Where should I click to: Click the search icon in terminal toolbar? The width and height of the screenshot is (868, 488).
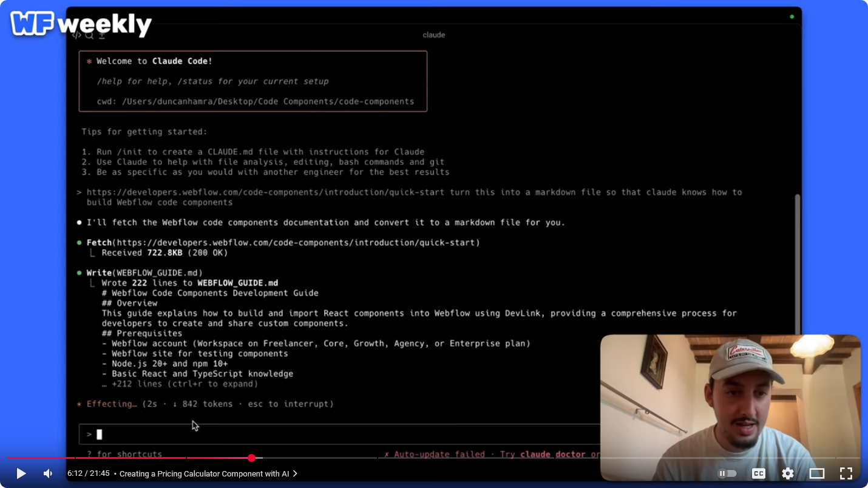coord(89,35)
